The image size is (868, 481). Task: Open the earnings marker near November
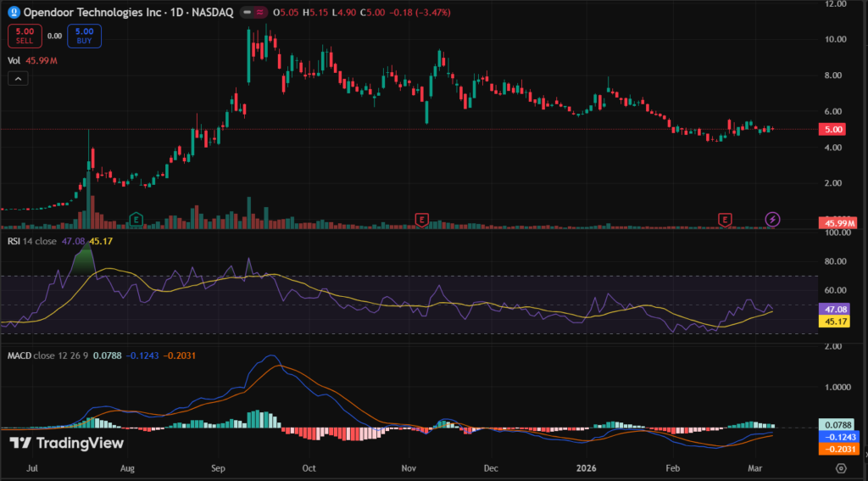pos(420,220)
